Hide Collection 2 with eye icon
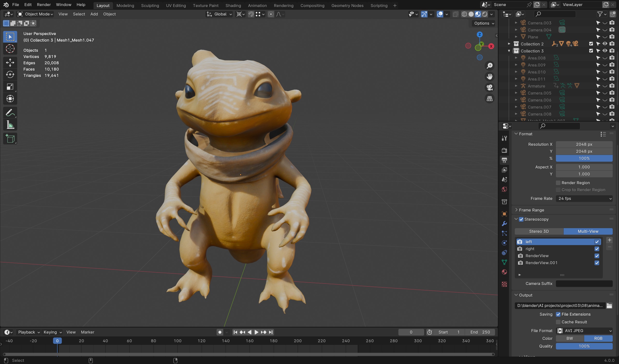The image size is (619, 364). click(x=605, y=44)
